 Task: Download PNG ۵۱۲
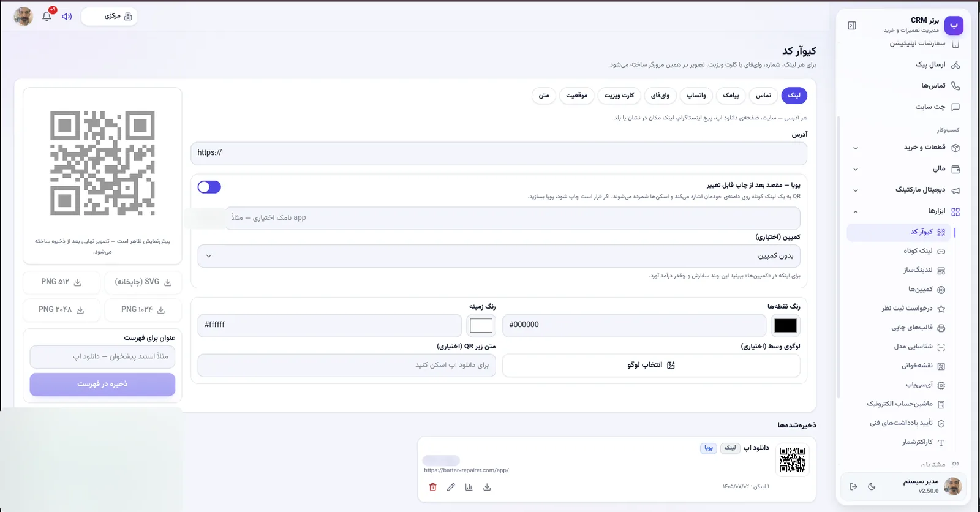61,282
